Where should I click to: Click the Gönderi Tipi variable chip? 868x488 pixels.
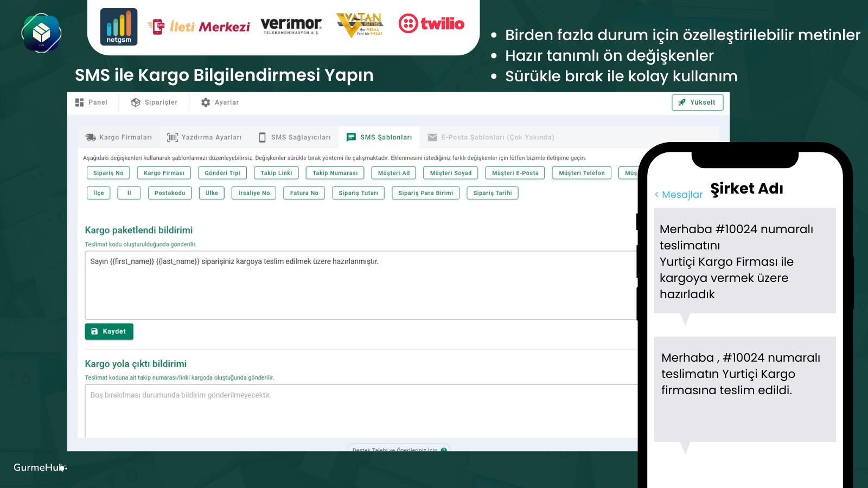222,173
